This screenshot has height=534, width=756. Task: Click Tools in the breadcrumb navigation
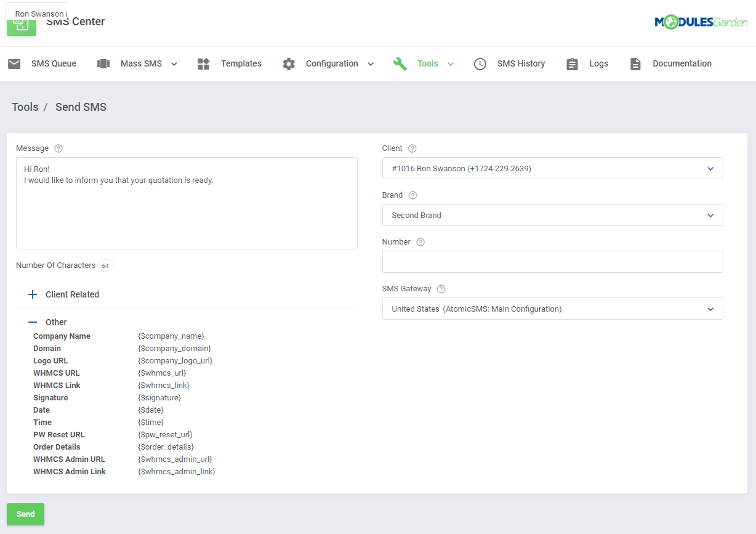pyautogui.click(x=25, y=107)
